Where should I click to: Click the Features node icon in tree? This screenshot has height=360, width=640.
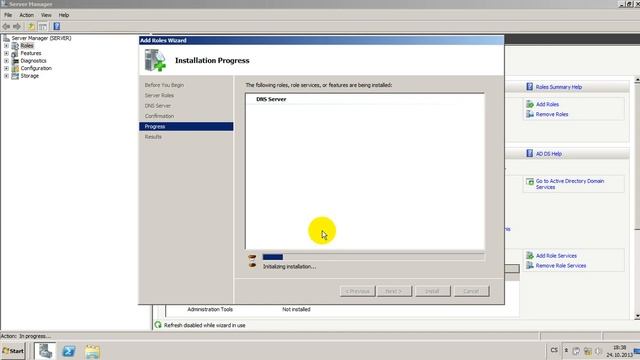tap(15, 53)
